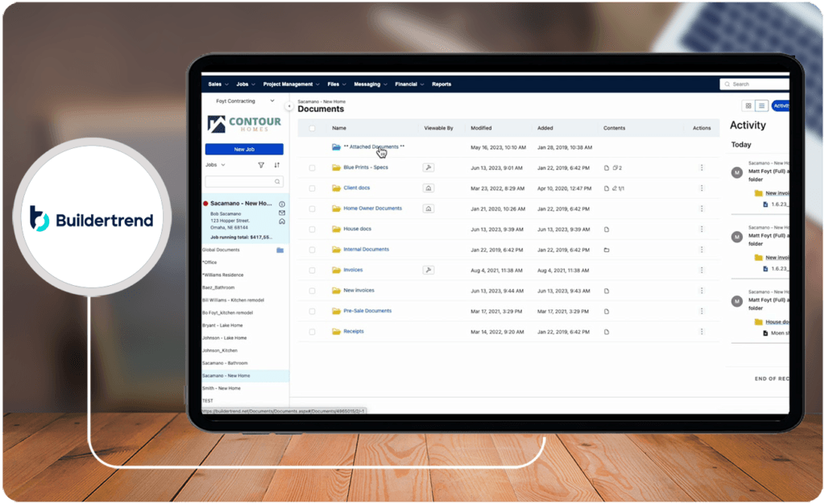Tick the select-all checkbox in table header
This screenshot has height=504, width=825.
(x=312, y=128)
